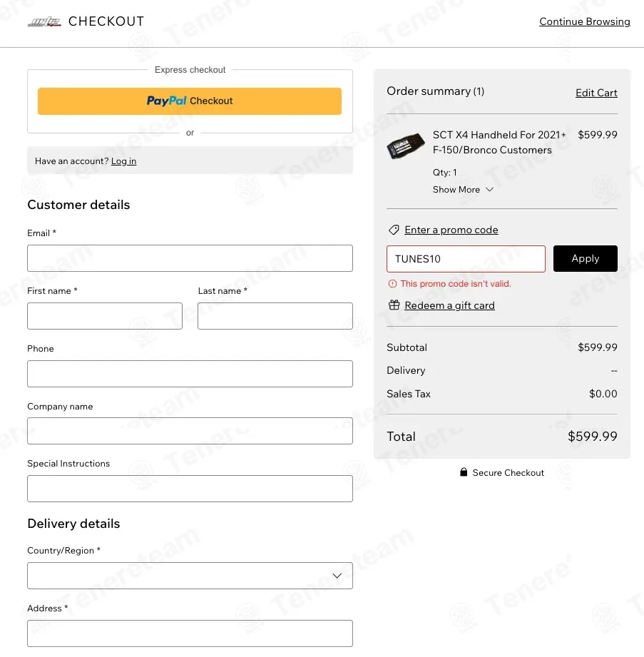Click into the First name field
This screenshot has width=644, height=657.
pyautogui.click(x=105, y=316)
